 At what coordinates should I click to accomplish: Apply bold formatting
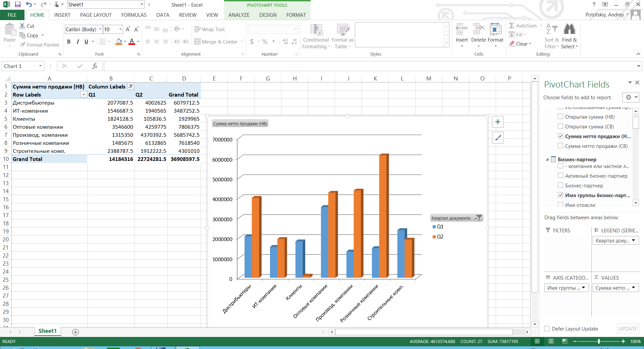pyautogui.click(x=69, y=42)
